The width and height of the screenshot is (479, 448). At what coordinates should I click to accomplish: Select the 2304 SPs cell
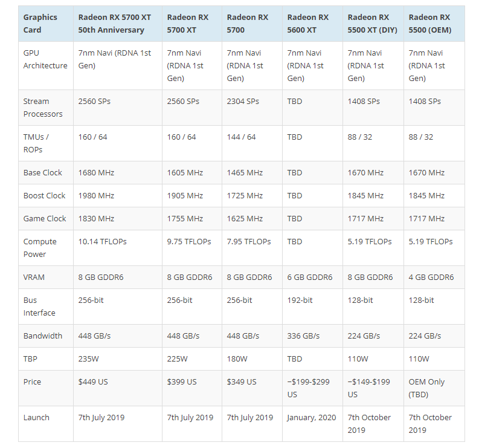tap(252, 108)
